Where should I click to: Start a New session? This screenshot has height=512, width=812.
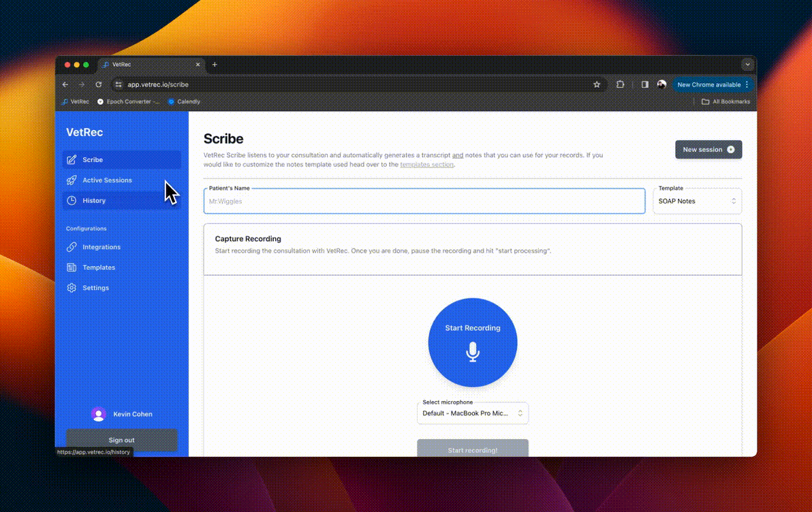click(x=708, y=150)
